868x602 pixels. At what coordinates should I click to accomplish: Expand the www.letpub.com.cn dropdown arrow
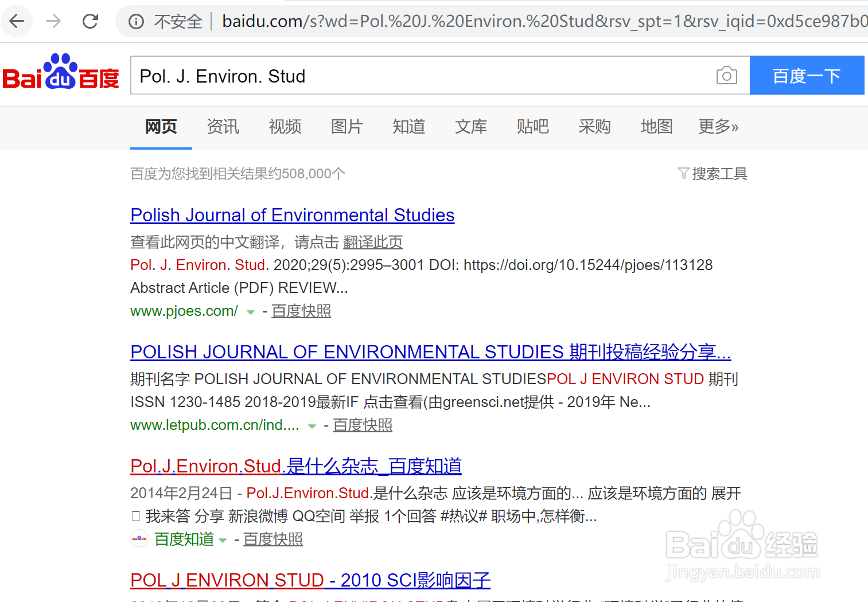312,426
